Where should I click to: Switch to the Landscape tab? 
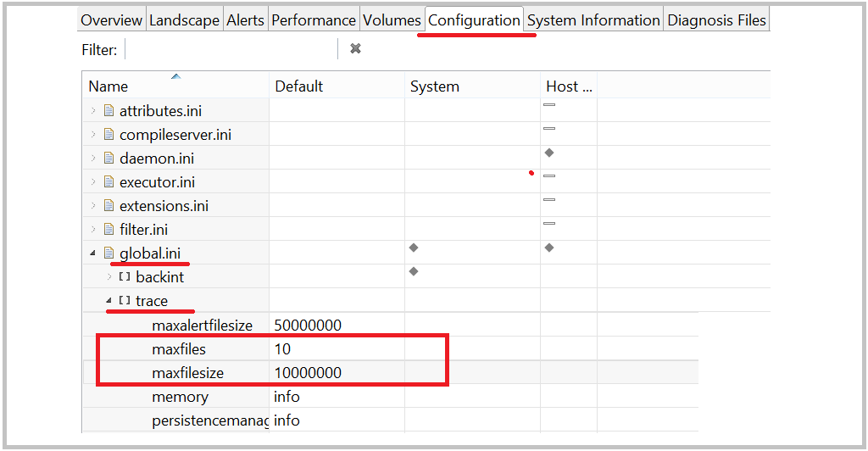tap(184, 20)
